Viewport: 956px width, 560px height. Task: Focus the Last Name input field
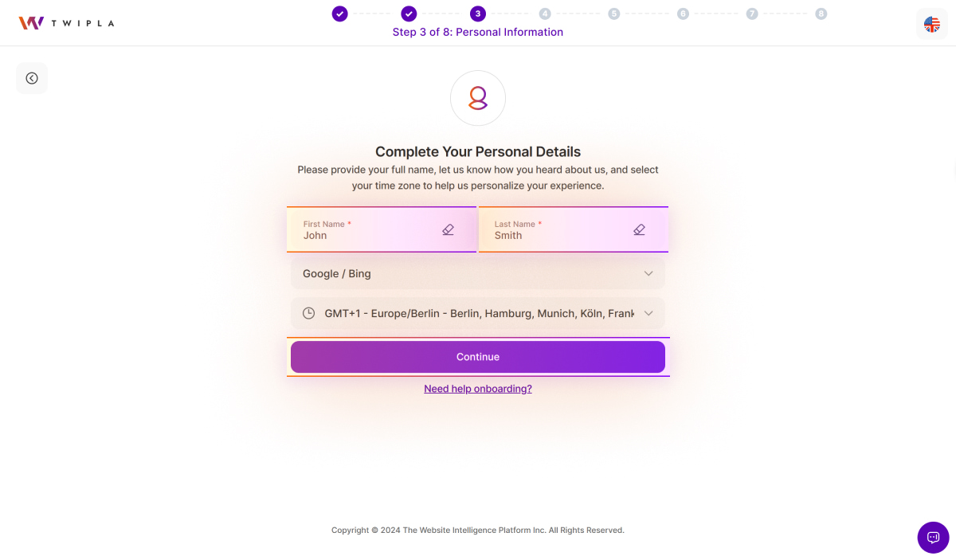(x=558, y=235)
